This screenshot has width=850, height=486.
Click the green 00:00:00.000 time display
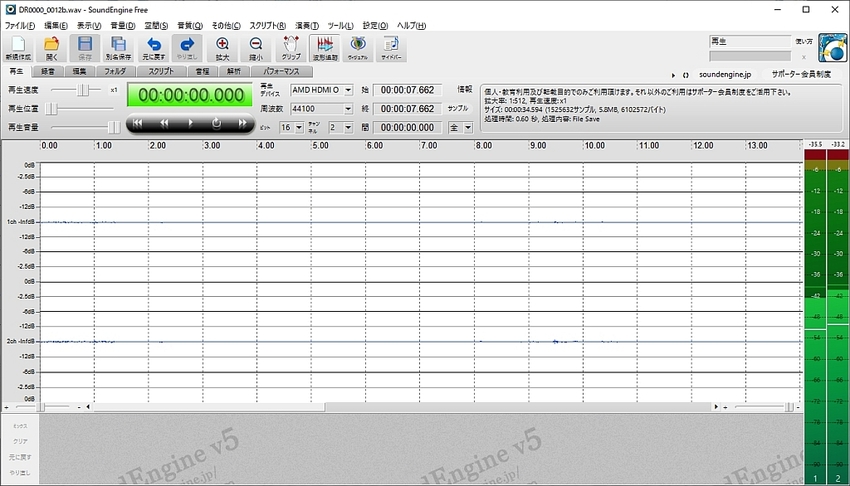coord(190,95)
